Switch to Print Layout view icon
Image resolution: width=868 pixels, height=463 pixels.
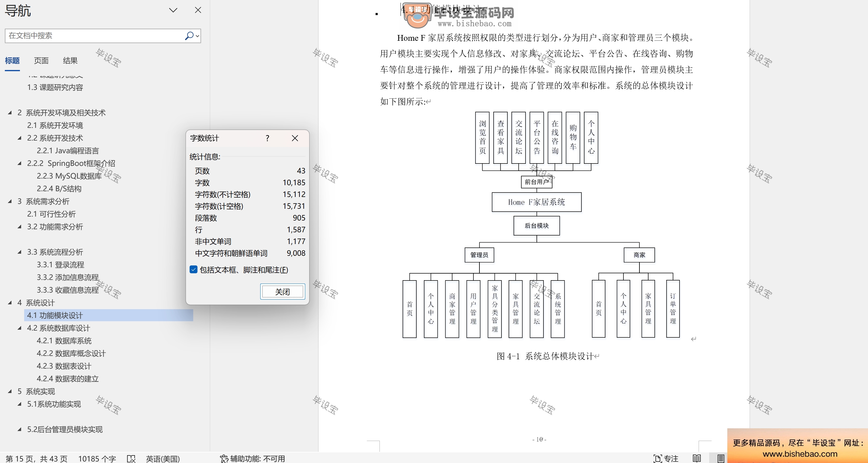click(x=721, y=458)
